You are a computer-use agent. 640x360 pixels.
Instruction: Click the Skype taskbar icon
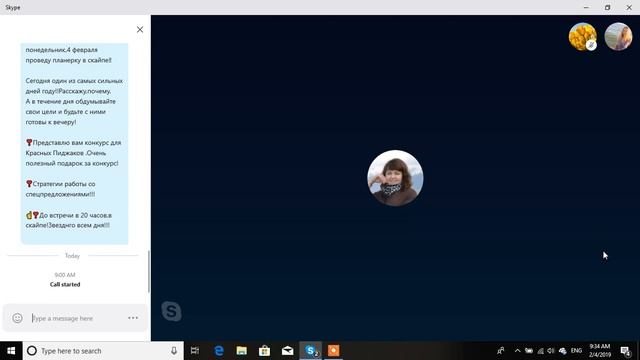pyautogui.click(x=311, y=351)
